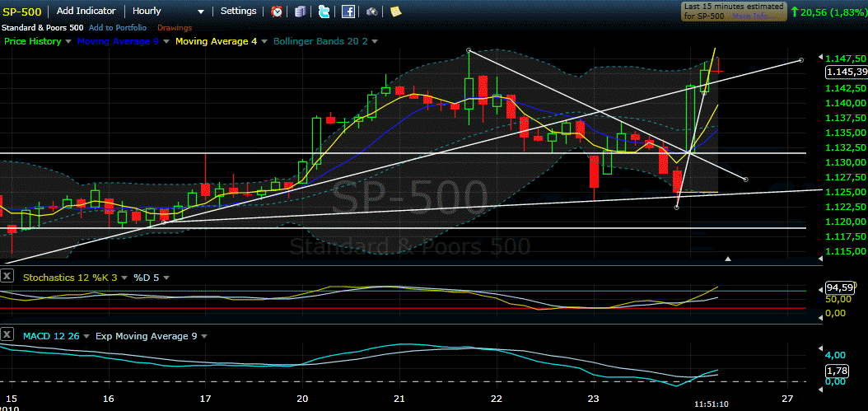The image size is (868, 411).
Task: Click the date label 20 on time axis
Action: (x=302, y=399)
